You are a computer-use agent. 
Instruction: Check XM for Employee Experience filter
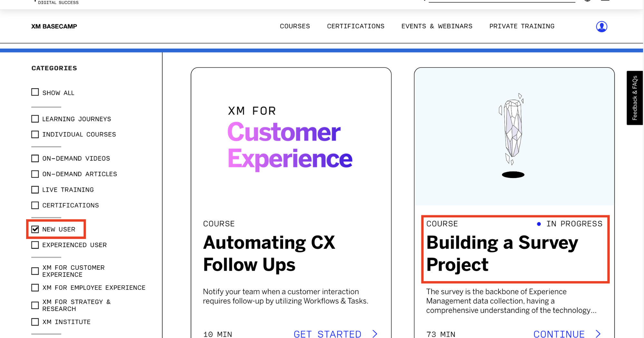[35, 287]
